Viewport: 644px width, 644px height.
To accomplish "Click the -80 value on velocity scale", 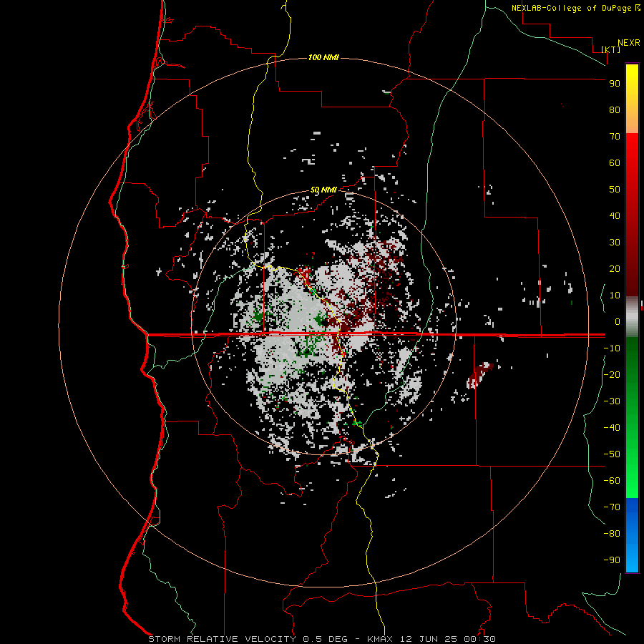I will tap(612, 534).
